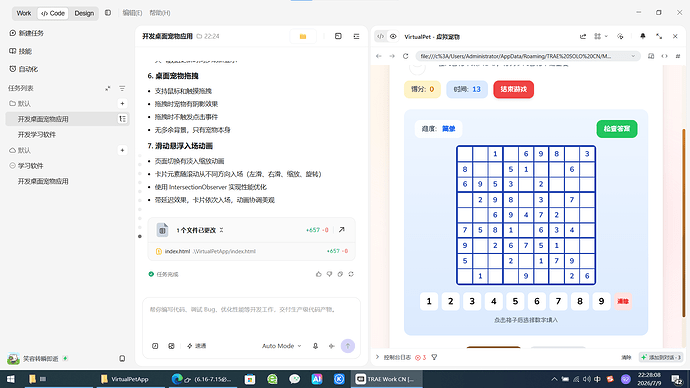Open the VirtualPetApp folder in the taskbar
Viewport: 690px width, 388px height.
125,379
